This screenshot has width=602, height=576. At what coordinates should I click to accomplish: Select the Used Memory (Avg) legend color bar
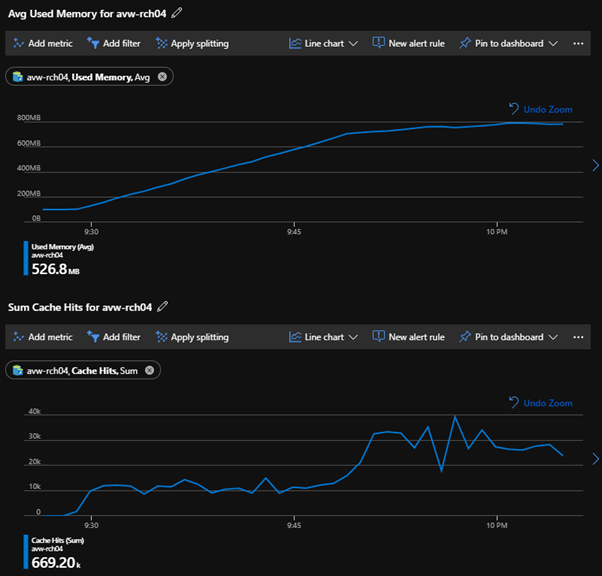25,257
